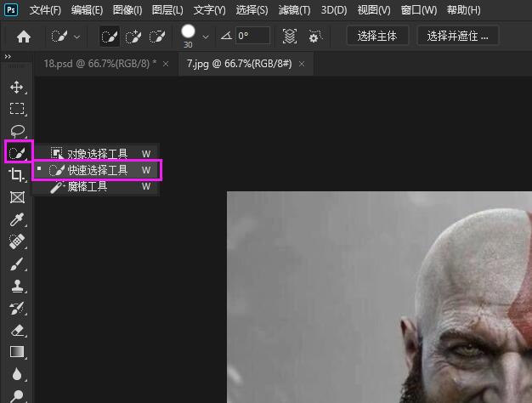This screenshot has width=532, height=403.
Task: Open the 文字(Y) menu
Action: point(209,10)
